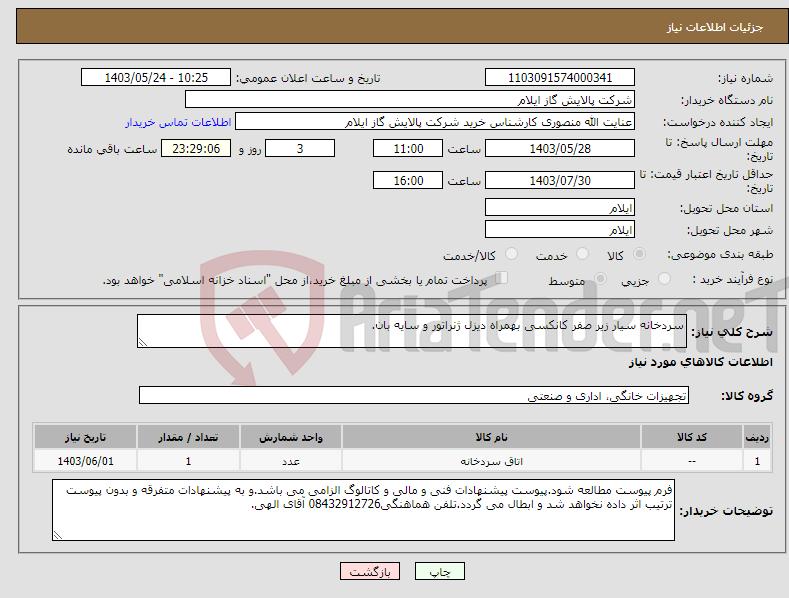Click the شرح کلی نیاز description textarea
Screen dimensions: 789x598
coord(412,331)
